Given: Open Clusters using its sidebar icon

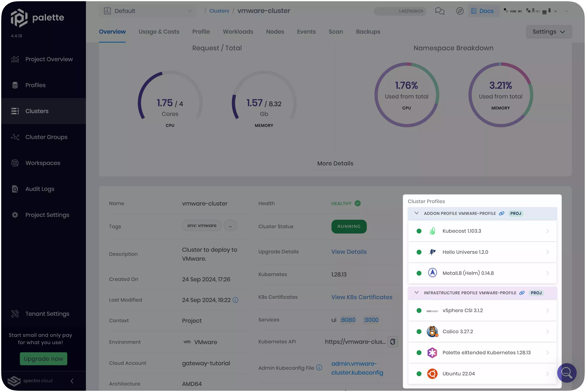Looking at the screenshot, I should coord(15,111).
